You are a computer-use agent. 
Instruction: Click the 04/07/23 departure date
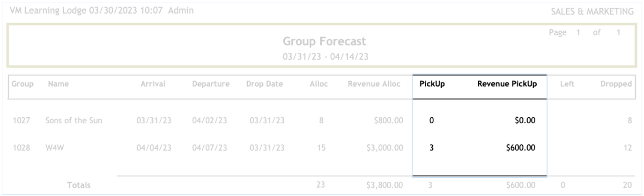click(x=209, y=148)
